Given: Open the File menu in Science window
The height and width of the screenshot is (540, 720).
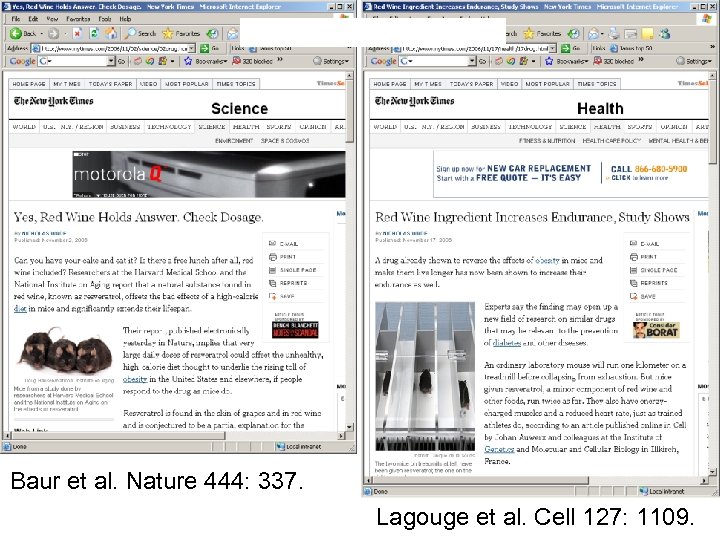Looking at the screenshot, I should pos(16,19).
